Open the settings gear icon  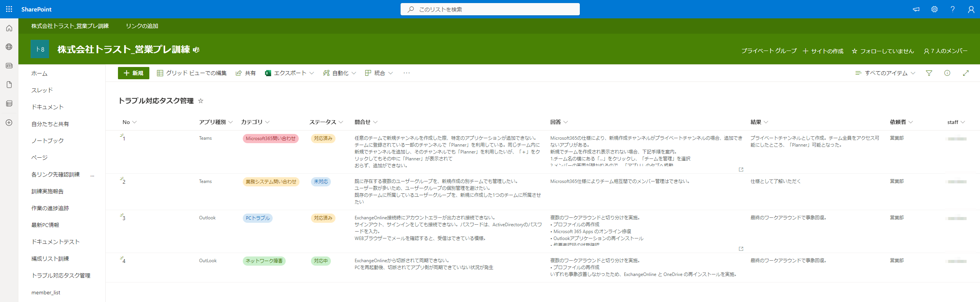coord(934,9)
